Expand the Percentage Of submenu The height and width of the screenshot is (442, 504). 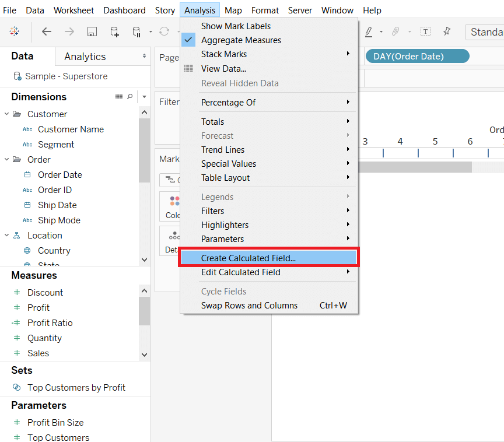point(269,103)
